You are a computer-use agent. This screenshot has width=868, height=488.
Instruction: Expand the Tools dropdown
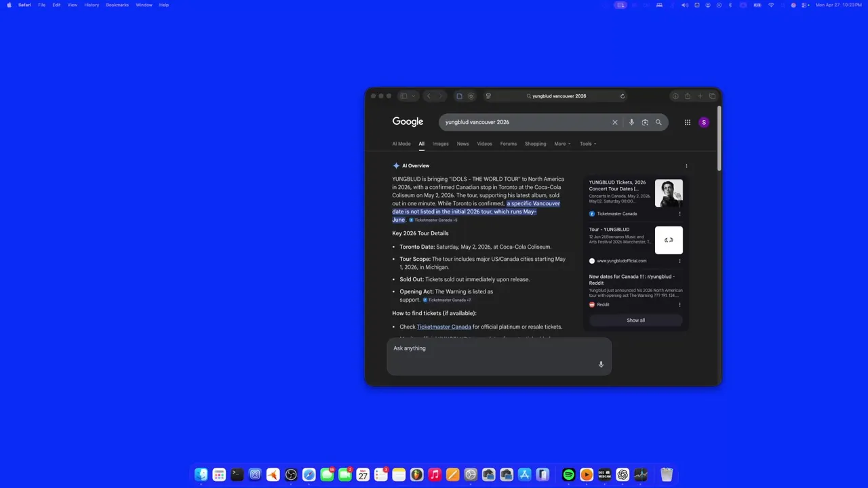click(x=588, y=144)
